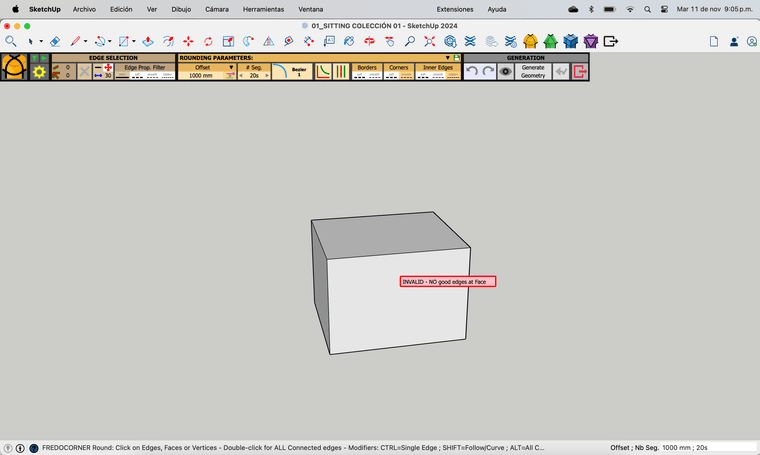Open the Cámara menu
Image resolution: width=760 pixels, height=455 pixels.
coord(216,9)
